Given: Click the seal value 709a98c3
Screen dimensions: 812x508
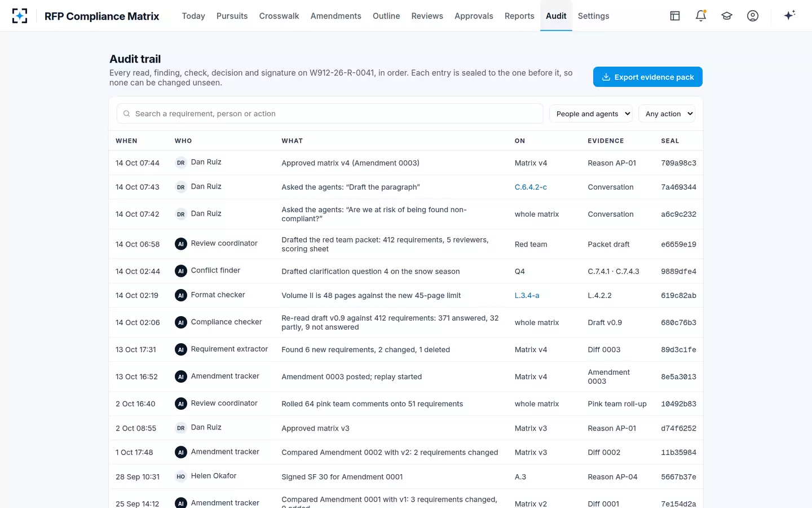Looking at the screenshot, I should point(678,163).
